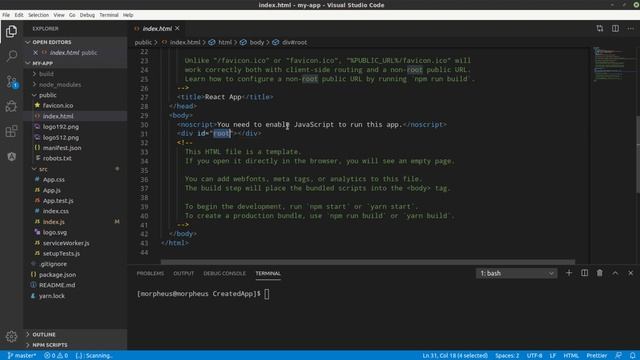Open the Manage gear icon
The height and width of the screenshot is (360, 640).
click(11, 336)
